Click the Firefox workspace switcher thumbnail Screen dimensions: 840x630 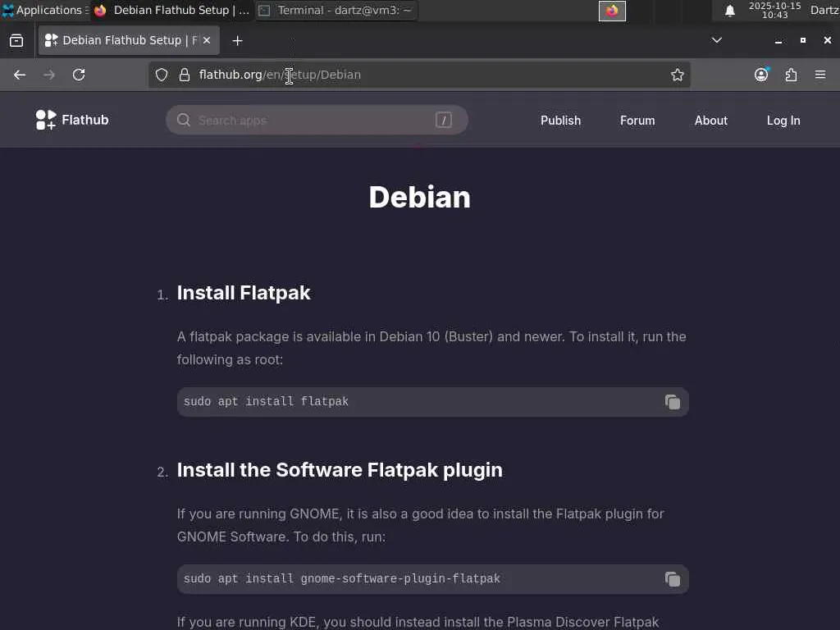click(x=612, y=11)
